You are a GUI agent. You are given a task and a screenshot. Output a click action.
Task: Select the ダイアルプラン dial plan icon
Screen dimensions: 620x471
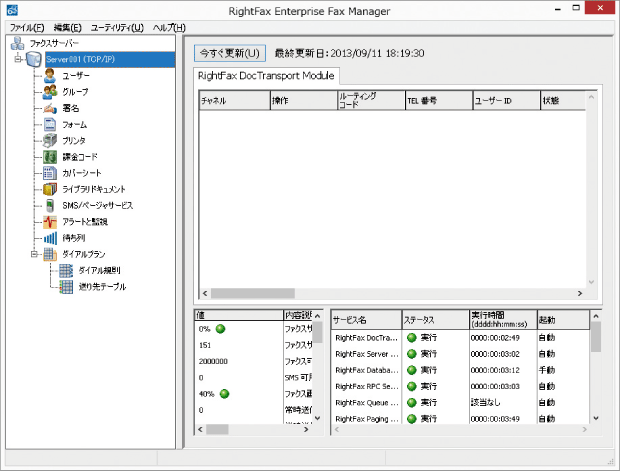click(x=50, y=254)
